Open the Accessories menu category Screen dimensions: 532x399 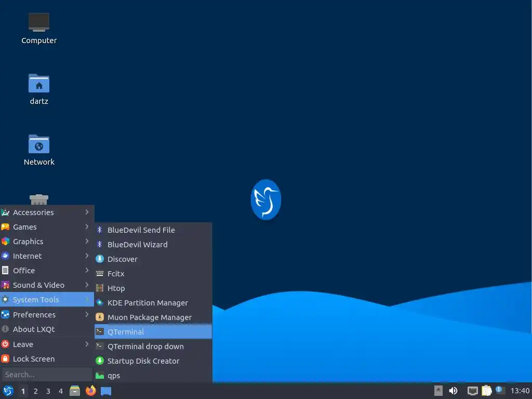[47, 212]
